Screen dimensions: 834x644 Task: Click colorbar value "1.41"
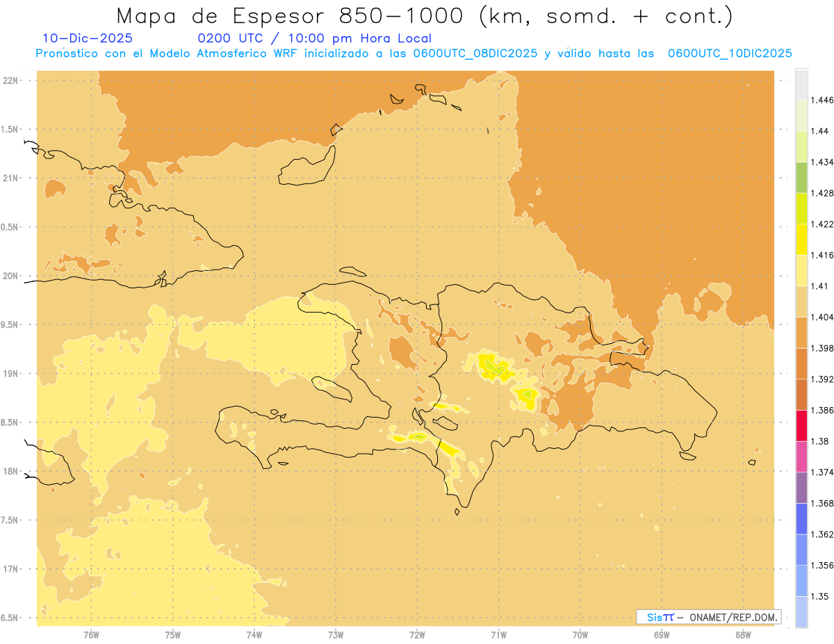pos(819,286)
